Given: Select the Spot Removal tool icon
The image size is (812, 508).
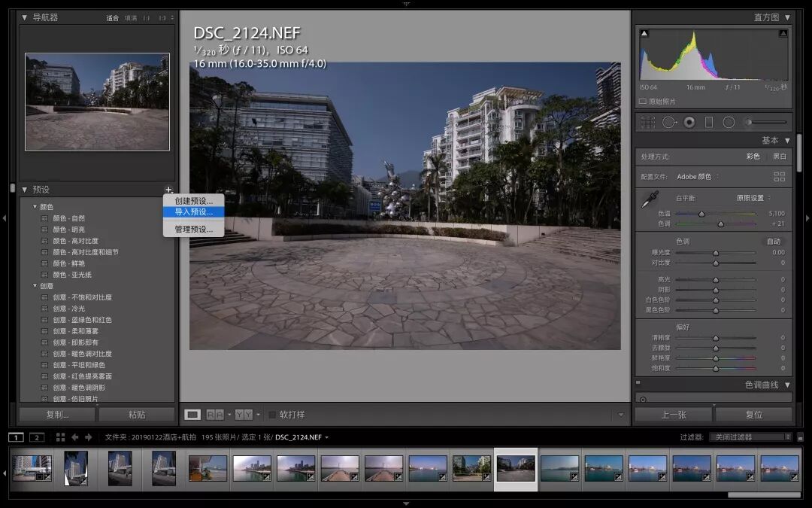Looking at the screenshot, I should point(669,123).
